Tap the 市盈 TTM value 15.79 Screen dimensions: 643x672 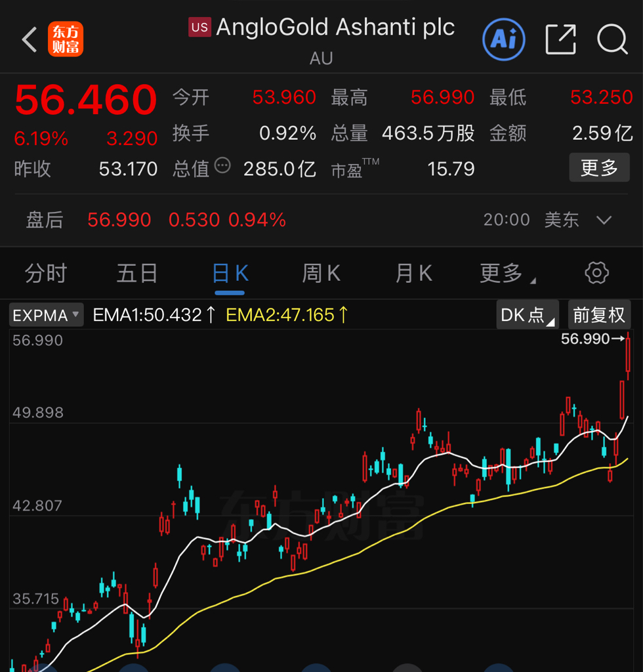(x=451, y=169)
